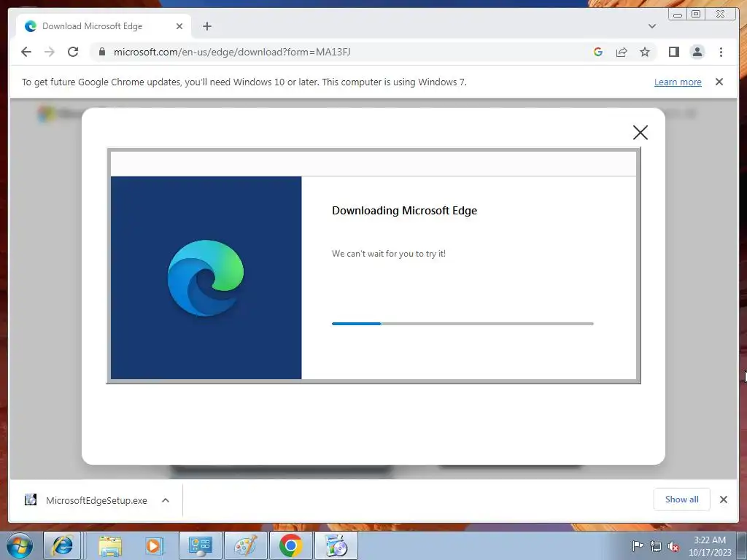Click the Edge favicon on the tab

point(31,26)
